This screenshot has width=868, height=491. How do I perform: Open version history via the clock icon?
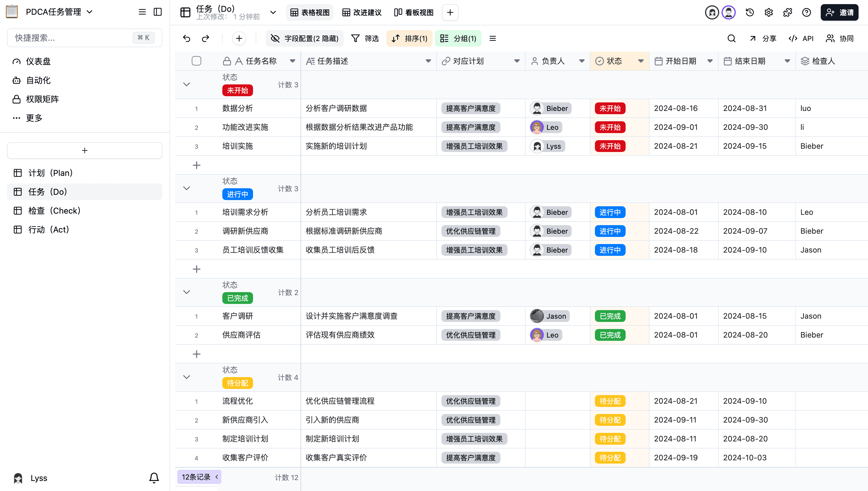pos(749,12)
